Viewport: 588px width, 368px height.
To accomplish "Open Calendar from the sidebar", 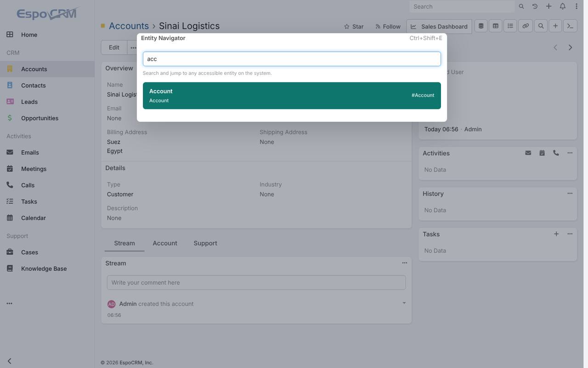I will [x=47, y=218].
